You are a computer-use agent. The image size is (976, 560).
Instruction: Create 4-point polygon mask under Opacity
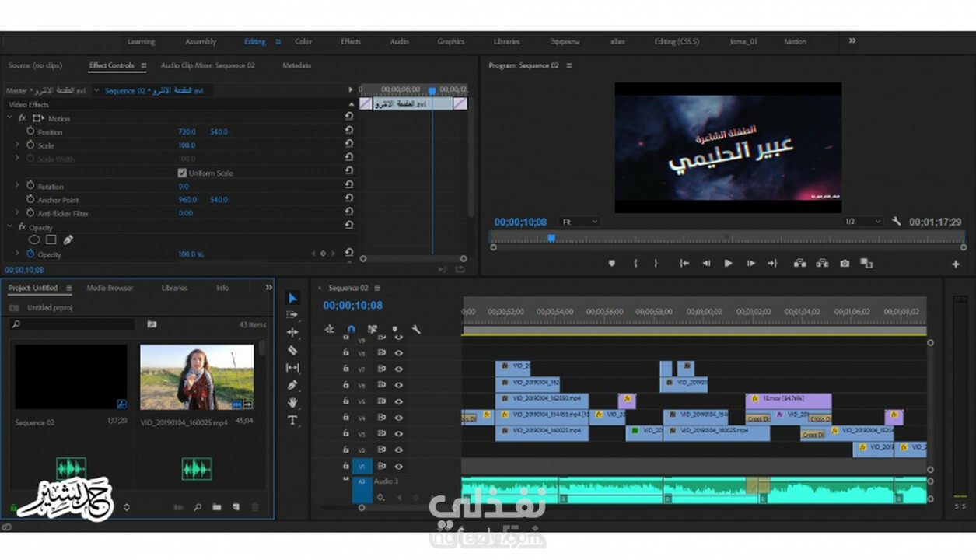[x=51, y=240]
